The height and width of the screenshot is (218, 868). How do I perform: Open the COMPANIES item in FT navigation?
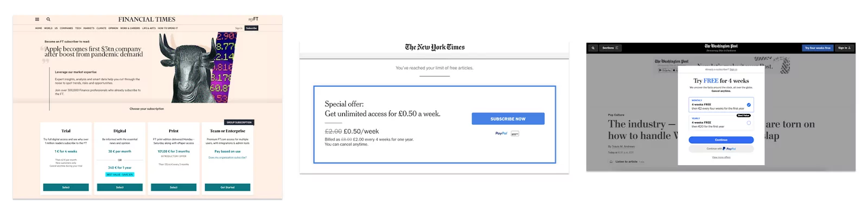pos(66,28)
